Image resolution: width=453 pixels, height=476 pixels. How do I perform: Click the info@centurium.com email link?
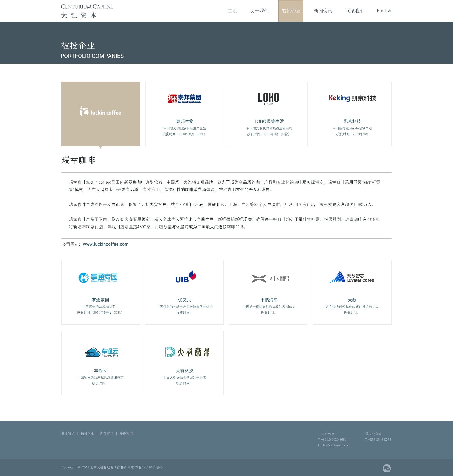[335, 445]
